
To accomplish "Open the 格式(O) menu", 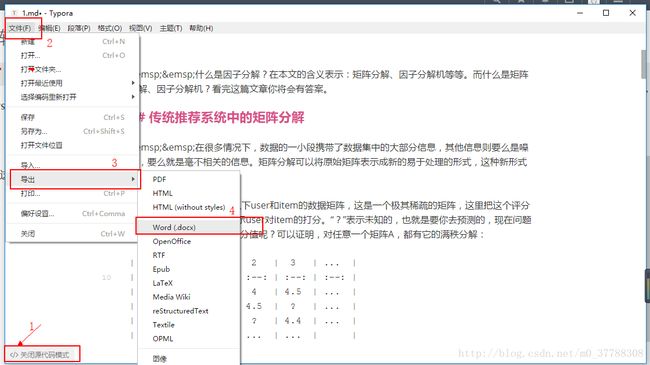I will (x=110, y=28).
